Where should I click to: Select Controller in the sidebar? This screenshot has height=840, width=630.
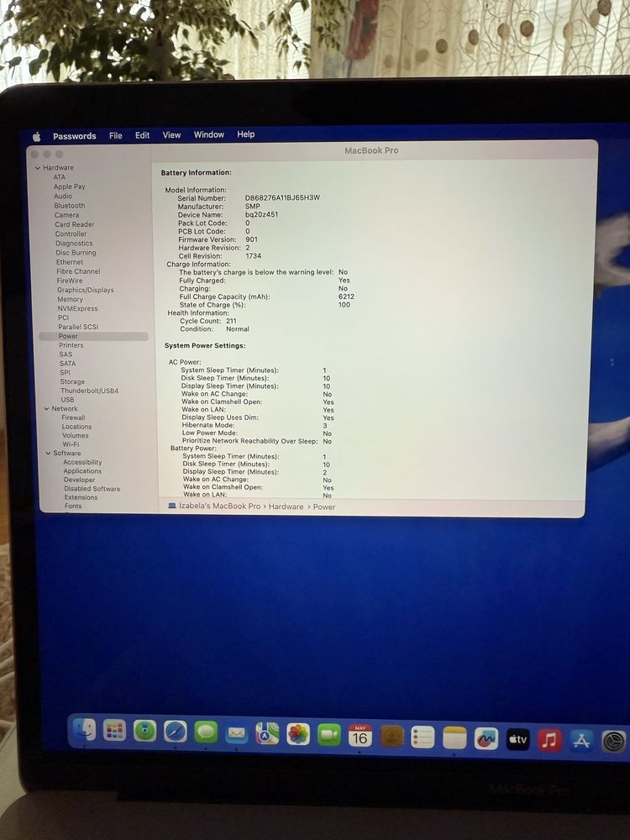(71, 234)
